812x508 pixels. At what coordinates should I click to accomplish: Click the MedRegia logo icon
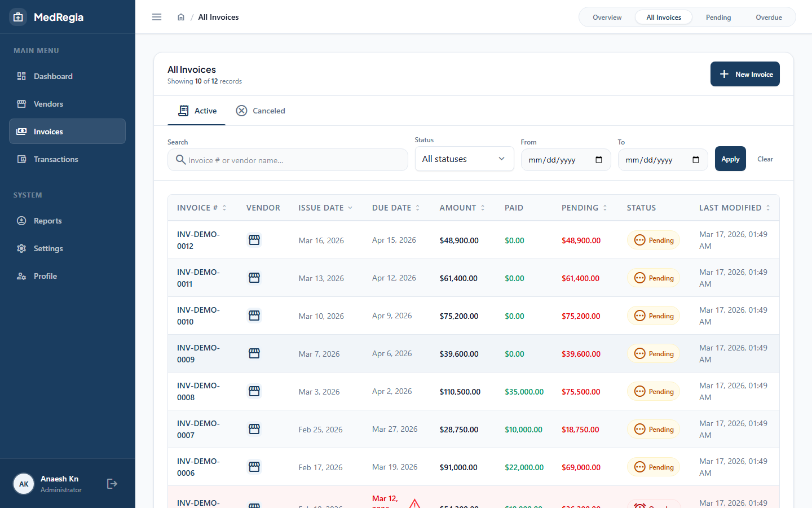tap(18, 17)
